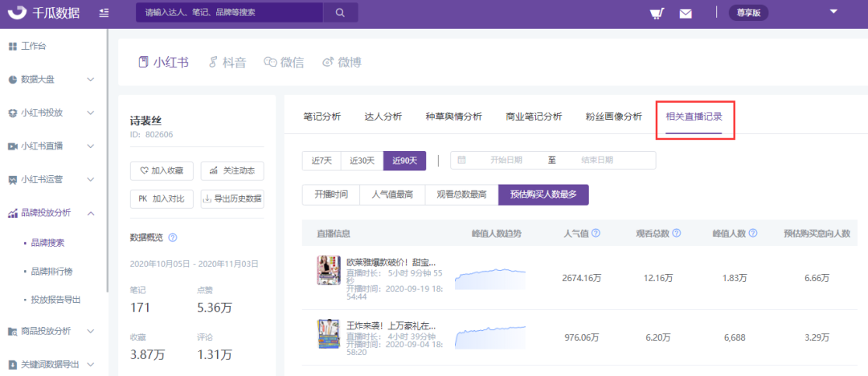
Task: Open the 笔记分析 tab
Action: (x=322, y=116)
